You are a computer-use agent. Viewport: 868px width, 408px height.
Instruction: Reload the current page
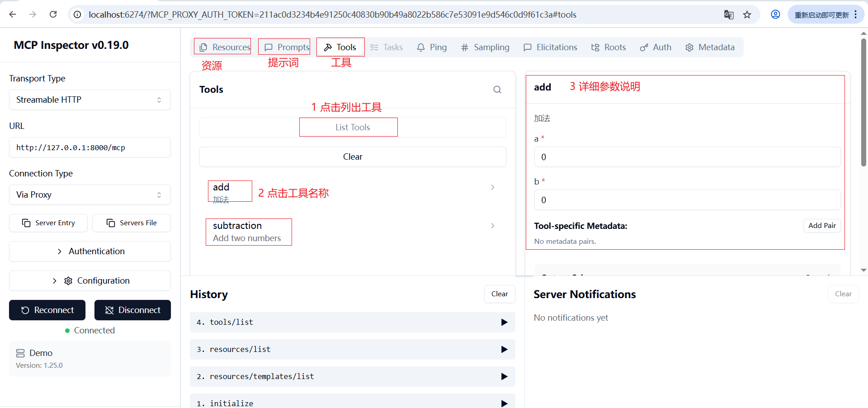[x=53, y=14]
